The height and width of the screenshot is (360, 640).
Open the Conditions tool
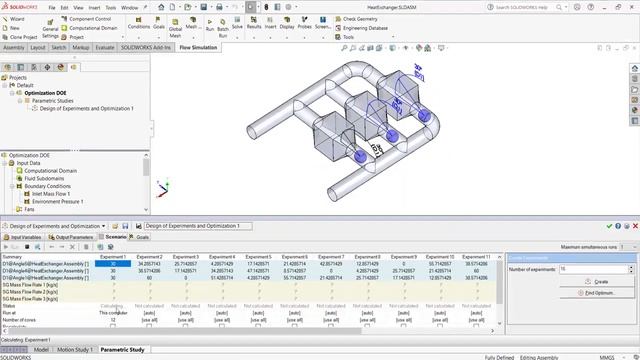tap(139, 23)
